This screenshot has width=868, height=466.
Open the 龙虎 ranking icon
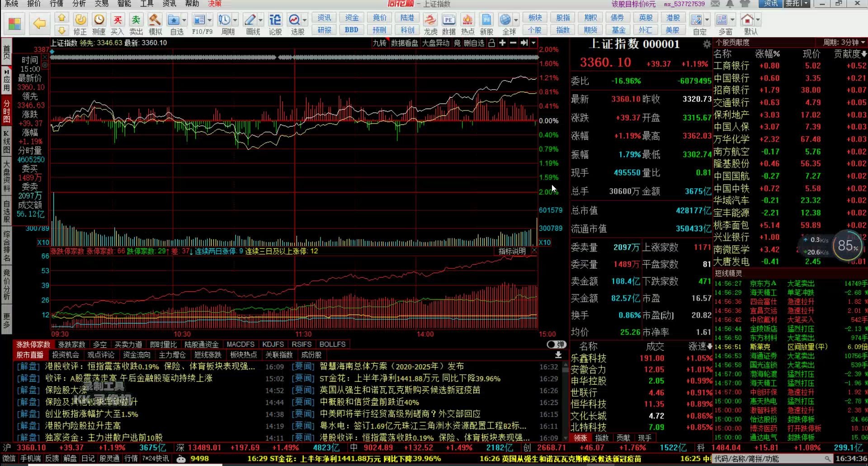coord(430,24)
